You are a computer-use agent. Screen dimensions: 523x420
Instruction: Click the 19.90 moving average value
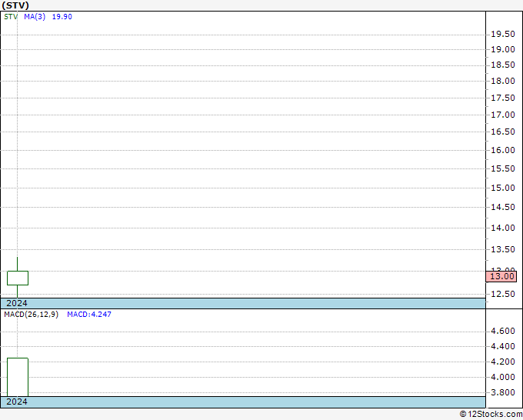pos(62,17)
